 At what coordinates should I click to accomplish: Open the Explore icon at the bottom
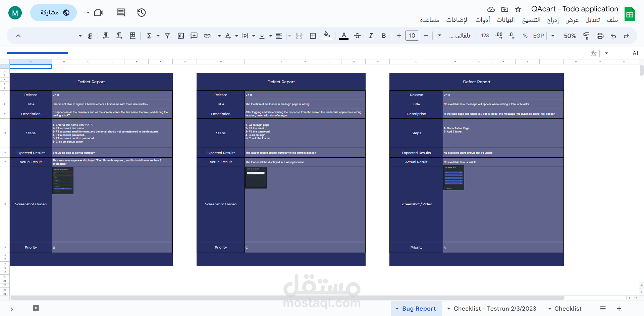tap(36, 308)
